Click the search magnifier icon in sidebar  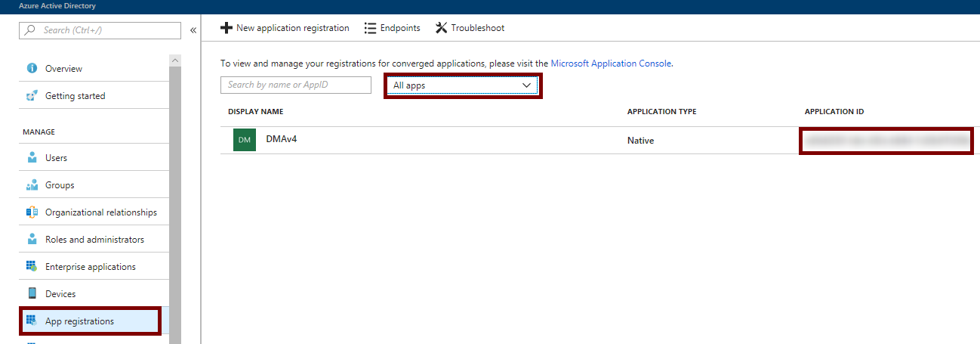click(30, 30)
